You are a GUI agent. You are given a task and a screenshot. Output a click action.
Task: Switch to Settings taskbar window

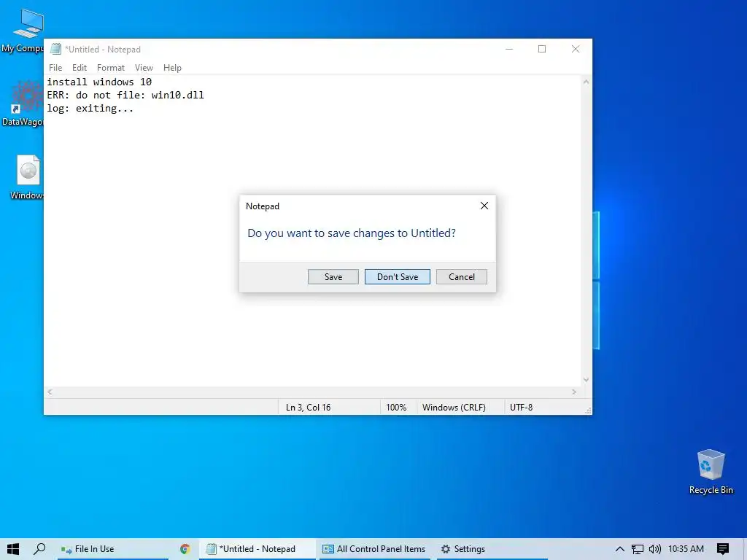492,549
